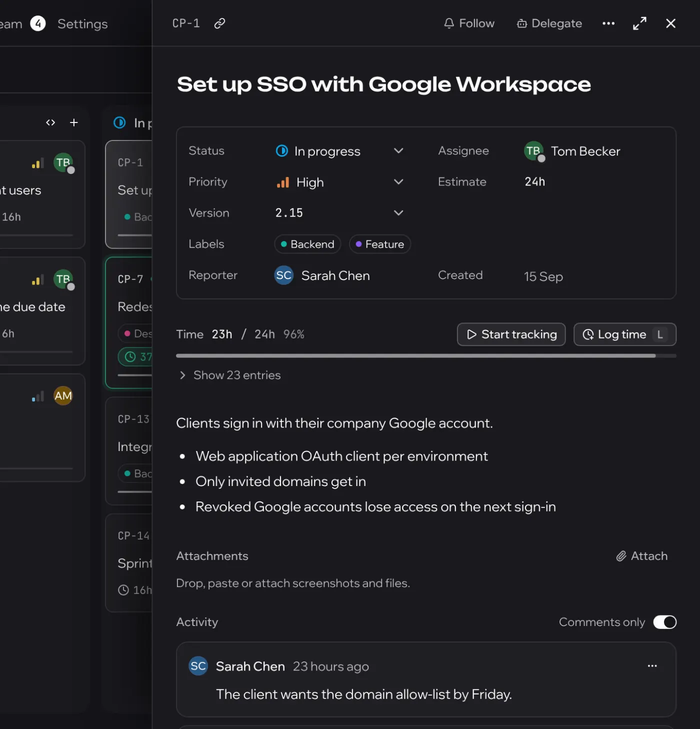Click the Backend label chip
This screenshot has width=700, height=729.
point(307,244)
